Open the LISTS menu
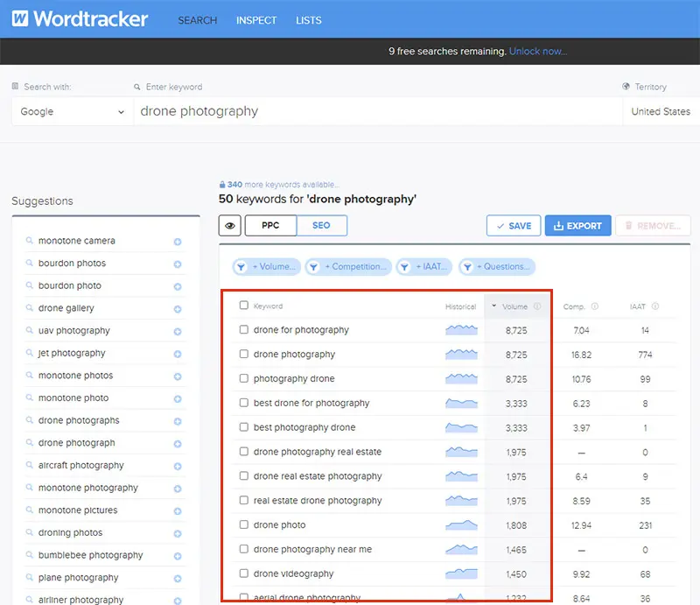 pos(309,20)
